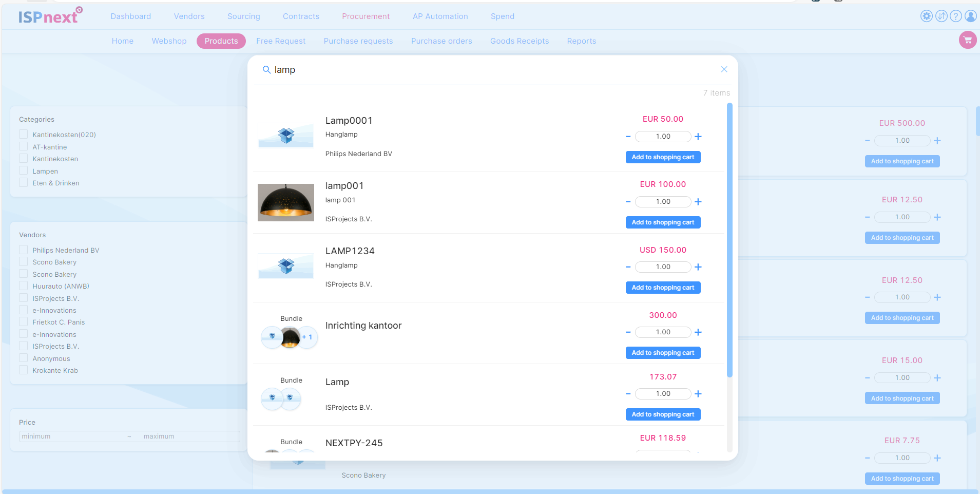Click the search magnifier icon
The width and height of the screenshot is (980, 494).
pyautogui.click(x=266, y=70)
